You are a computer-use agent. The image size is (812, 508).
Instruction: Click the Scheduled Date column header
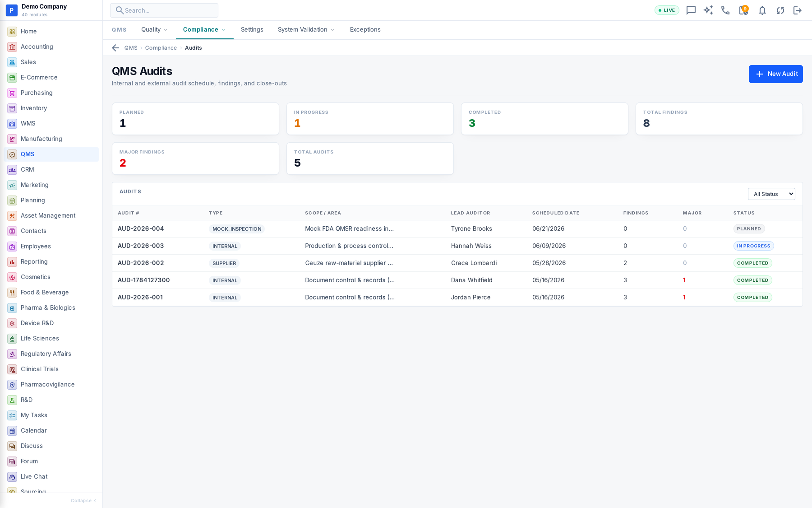[556, 213]
